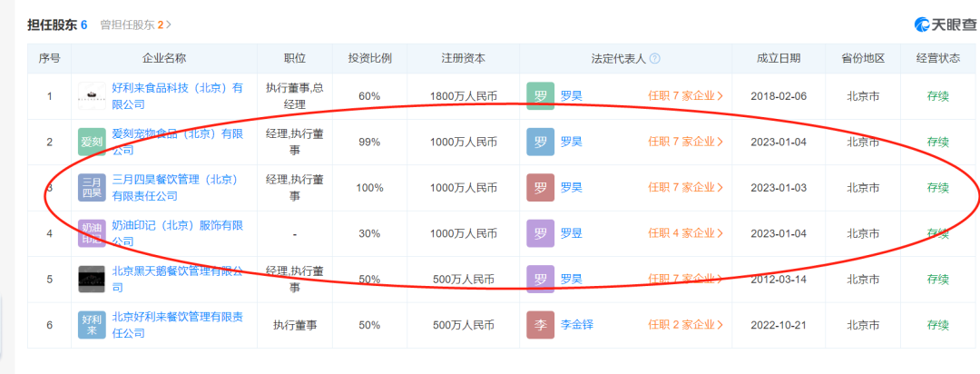The image size is (980, 374).
Task: Open 三月四昊餐饮管理（北京）有限责任公司 link
Action: pyautogui.click(x=176, y=188)
